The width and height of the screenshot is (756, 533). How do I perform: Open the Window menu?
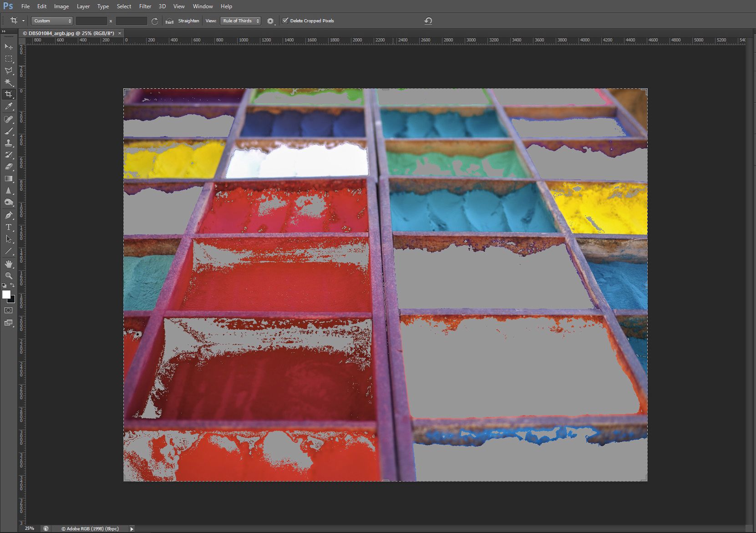(203, 6)
